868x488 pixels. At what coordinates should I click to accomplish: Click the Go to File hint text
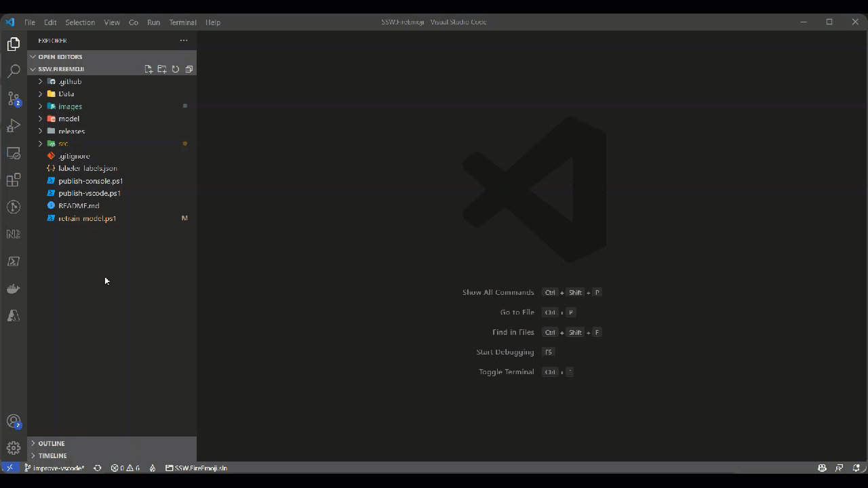point(517,312)
